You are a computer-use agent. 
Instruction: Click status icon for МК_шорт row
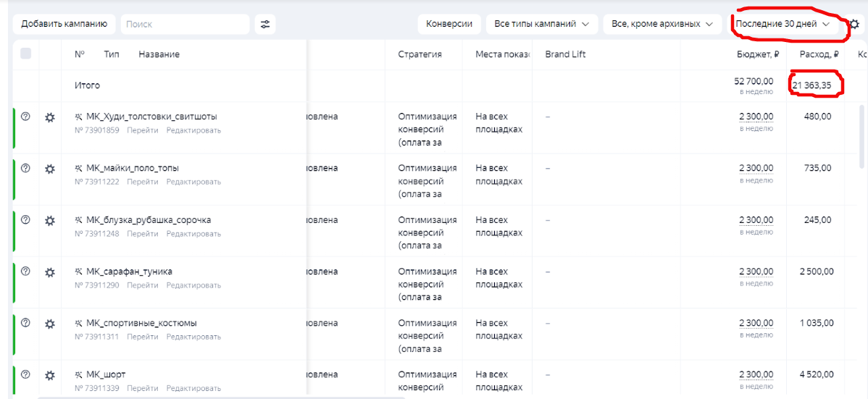coord(26,374)
